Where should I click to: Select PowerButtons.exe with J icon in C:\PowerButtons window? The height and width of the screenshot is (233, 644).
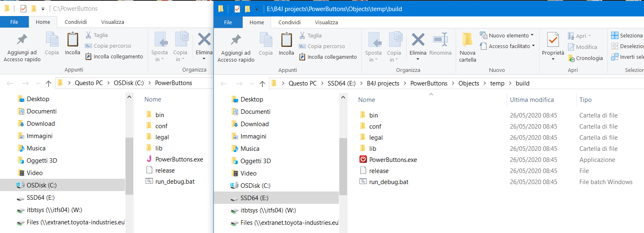pos(174,159)
